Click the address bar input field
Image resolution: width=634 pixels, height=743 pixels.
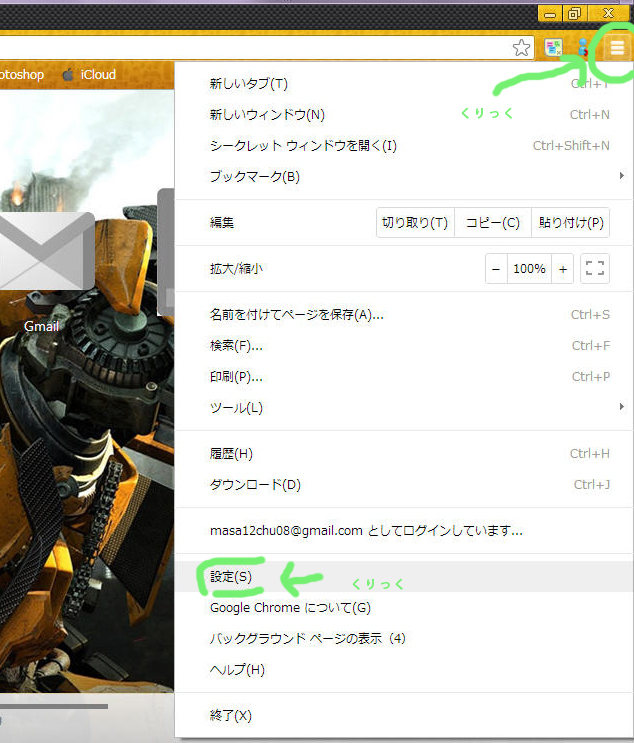(x=250, y=47)
